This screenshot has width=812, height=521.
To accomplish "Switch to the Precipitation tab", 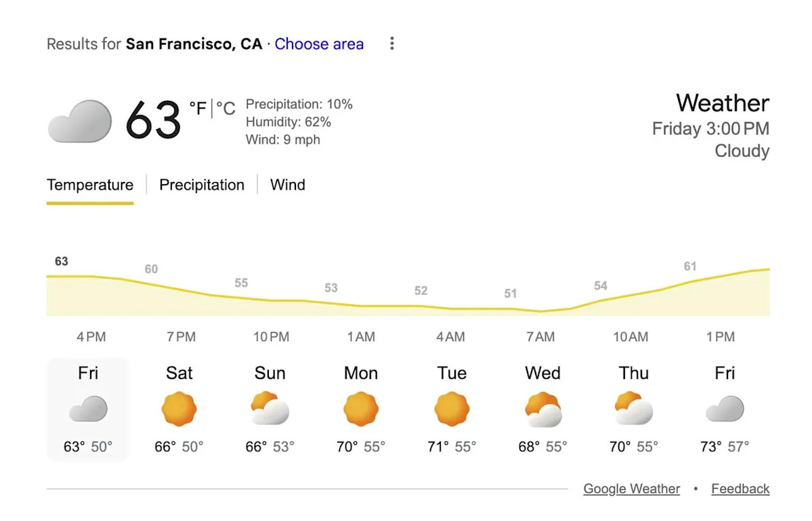I will click(x=202, y=185).
